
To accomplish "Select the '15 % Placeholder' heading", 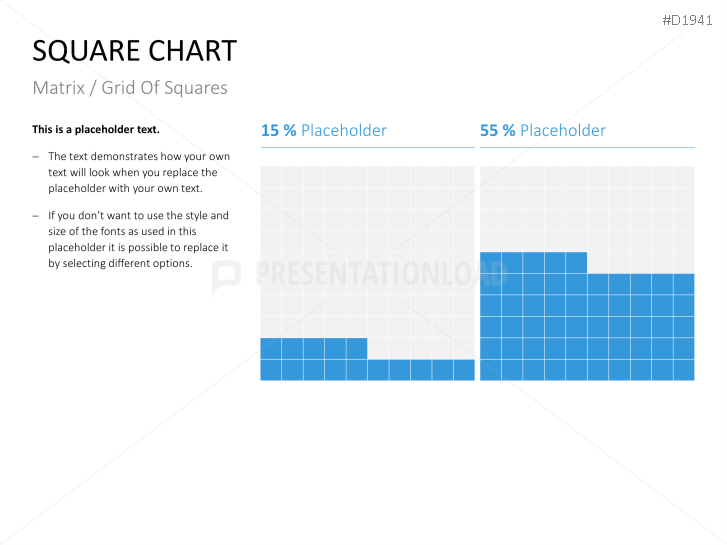I will point(323,130).
